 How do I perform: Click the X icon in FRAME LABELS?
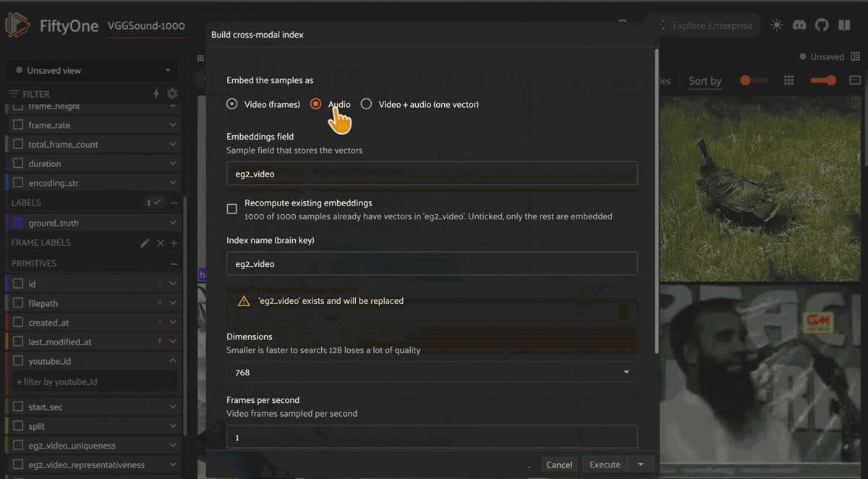pos(161,243)
